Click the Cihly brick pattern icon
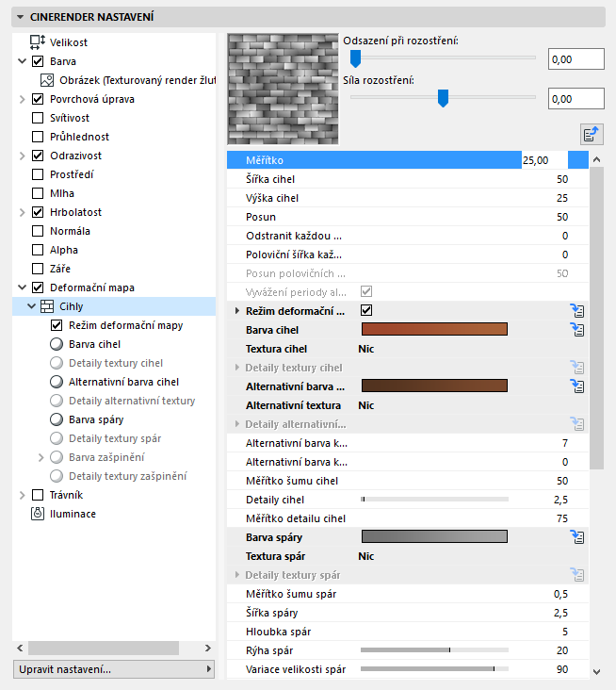 point(47,306)
